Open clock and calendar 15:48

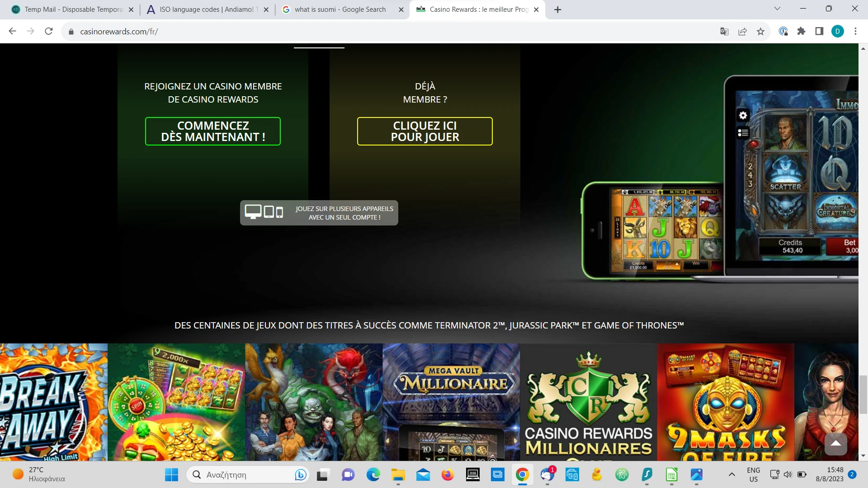pyautogui.click(x=830, y=474)
